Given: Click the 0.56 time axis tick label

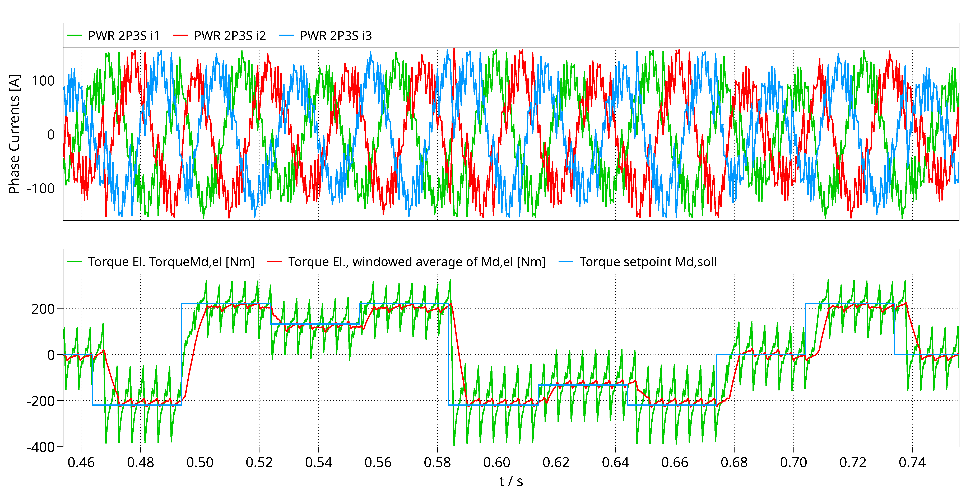Looking at the screenshot, I should coord(378,463).
